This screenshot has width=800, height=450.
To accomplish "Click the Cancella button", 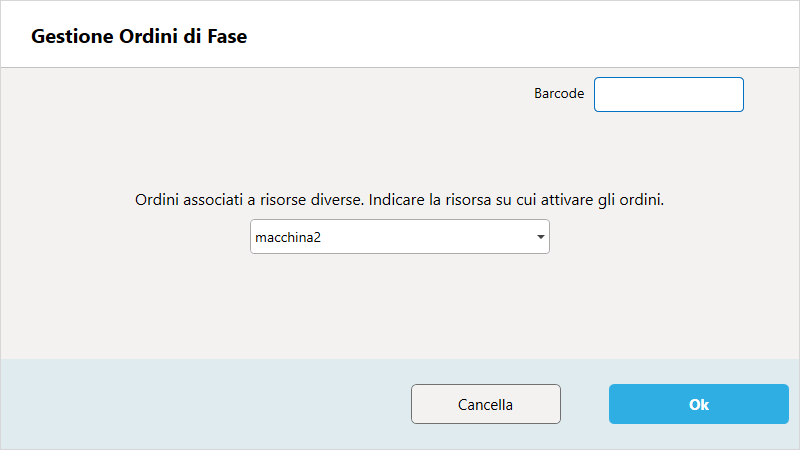I will click(x=486, y=404).
